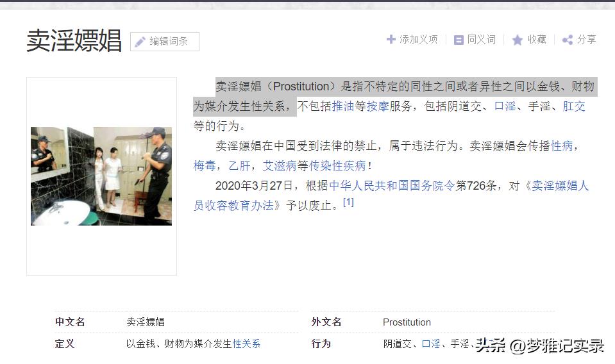
Task: Click the pencil edit icon beside the title
Action: pos(140,42)
